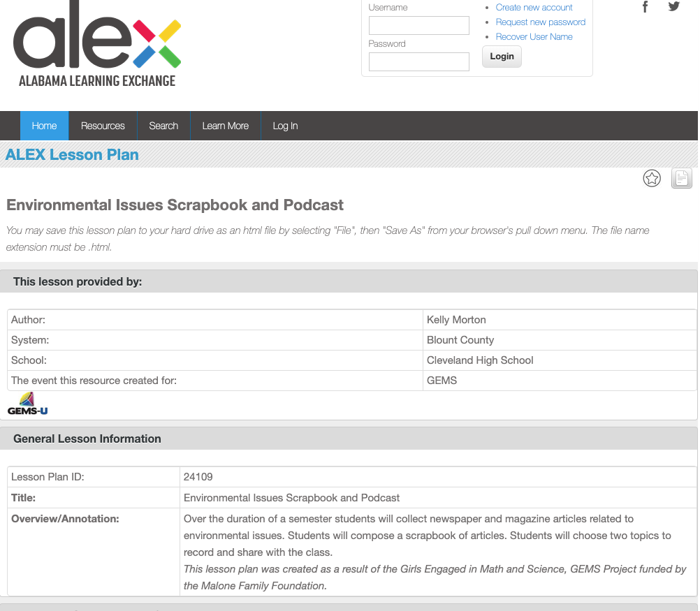This screenshot has width=700, height=611.
Task: Click the Username input field
Action: pyautogui.click(x=418, y=25)
